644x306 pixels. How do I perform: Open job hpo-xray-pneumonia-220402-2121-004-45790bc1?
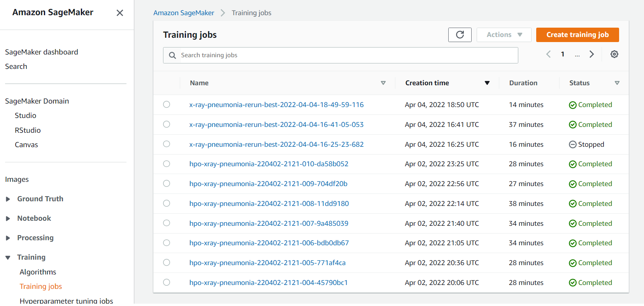coord(268,283)
